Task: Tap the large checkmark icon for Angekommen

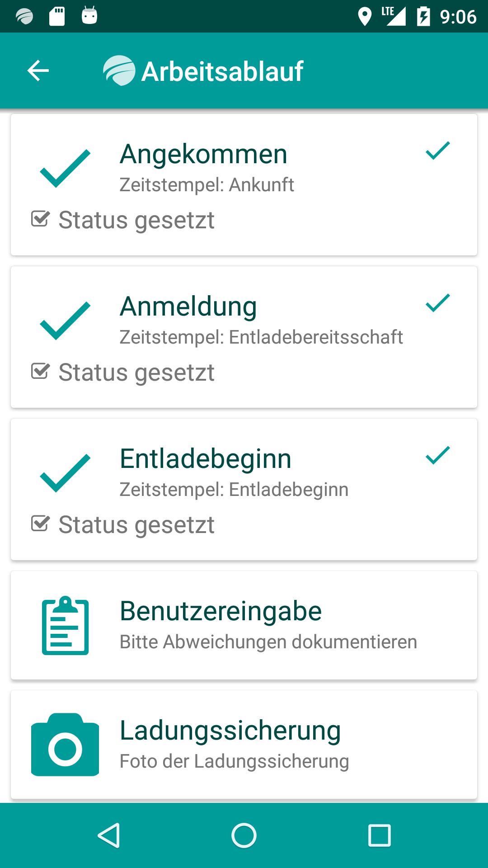Action: click(65, 168)
